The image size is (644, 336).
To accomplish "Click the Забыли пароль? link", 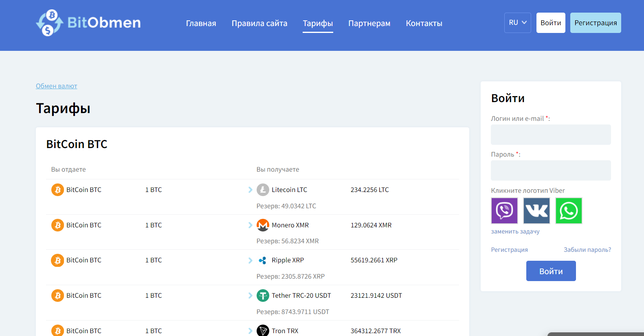I will [587, 250].
